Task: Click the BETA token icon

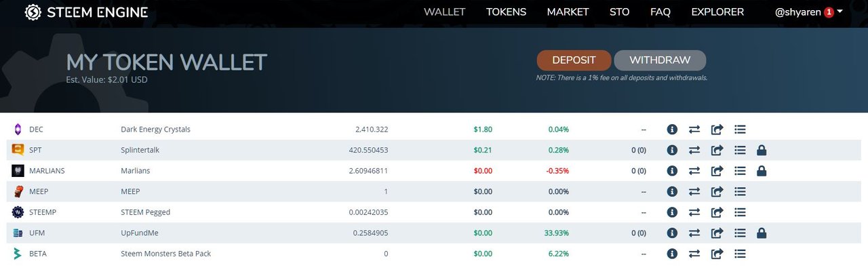Action: (18, 254)
